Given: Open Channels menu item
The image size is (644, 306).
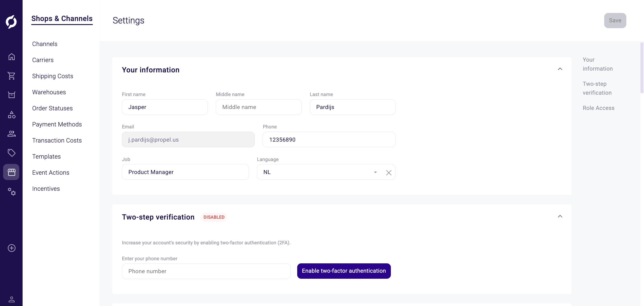Looking at the screenshot, I should 45,44.
